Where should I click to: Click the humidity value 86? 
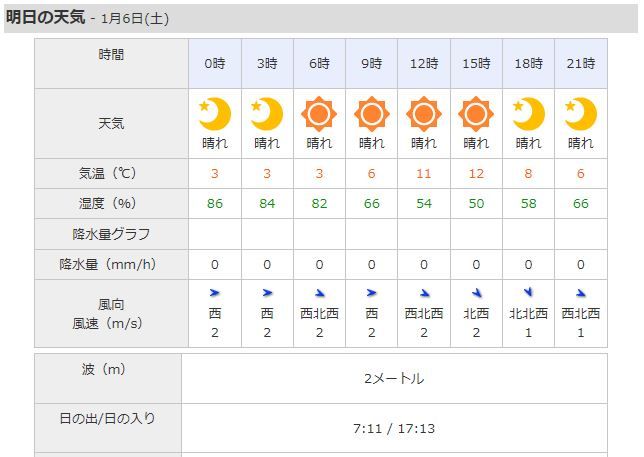(x=215, y=204)
